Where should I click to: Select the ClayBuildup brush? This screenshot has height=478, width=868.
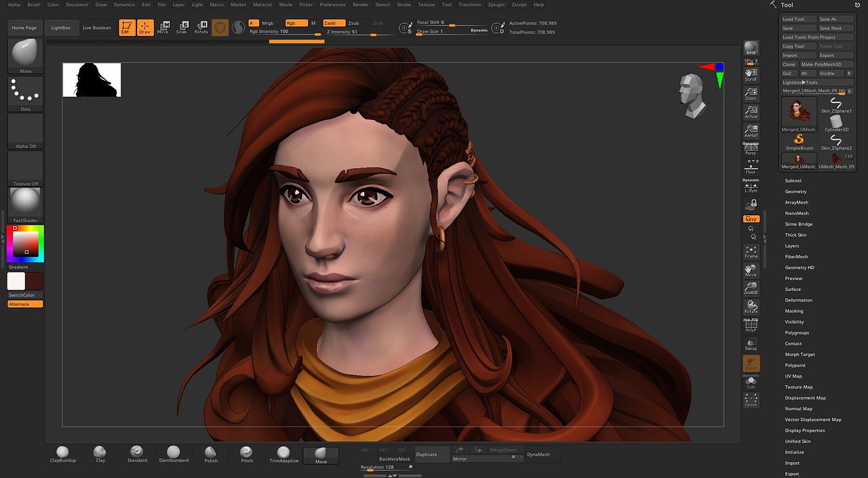tap(63, 454)
